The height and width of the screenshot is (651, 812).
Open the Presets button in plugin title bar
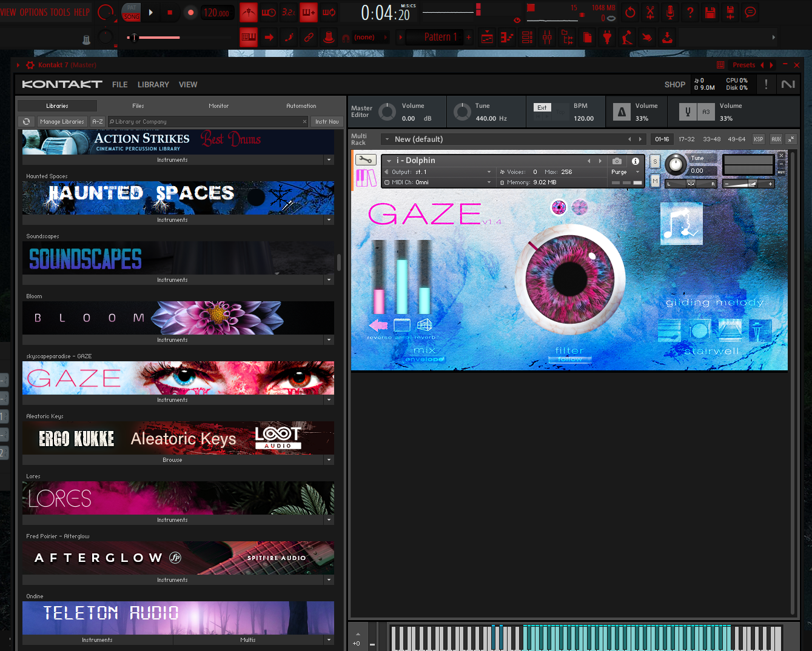tap(744, 65)
